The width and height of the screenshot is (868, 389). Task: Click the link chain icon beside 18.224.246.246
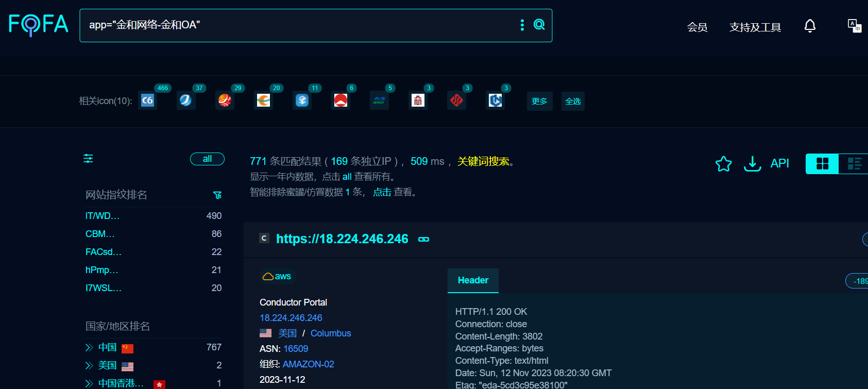click(x=423, y=239)
